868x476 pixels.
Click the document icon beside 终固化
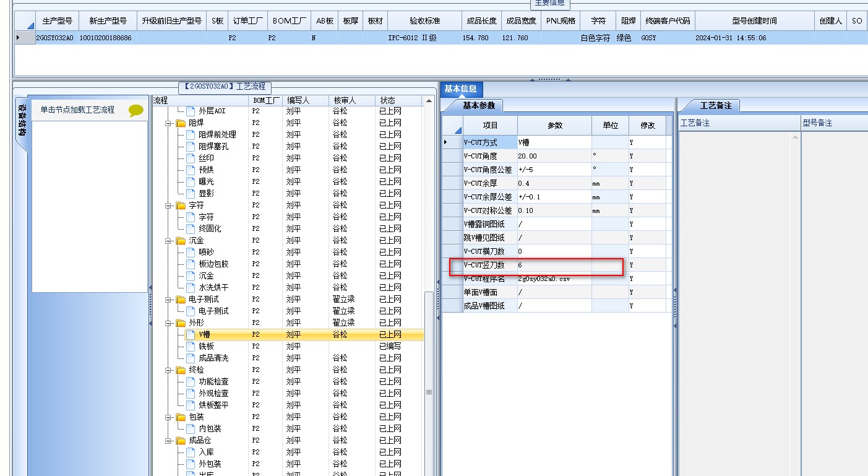point(191,228)
